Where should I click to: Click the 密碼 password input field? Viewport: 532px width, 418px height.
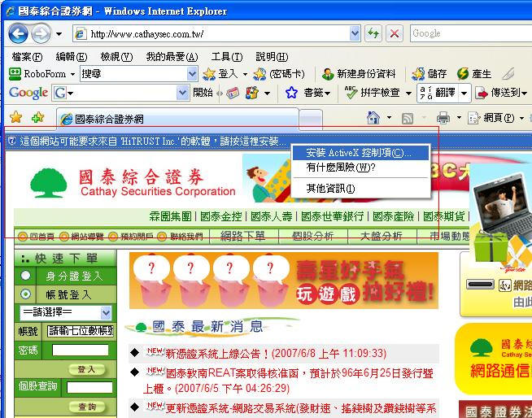(81, 351)
